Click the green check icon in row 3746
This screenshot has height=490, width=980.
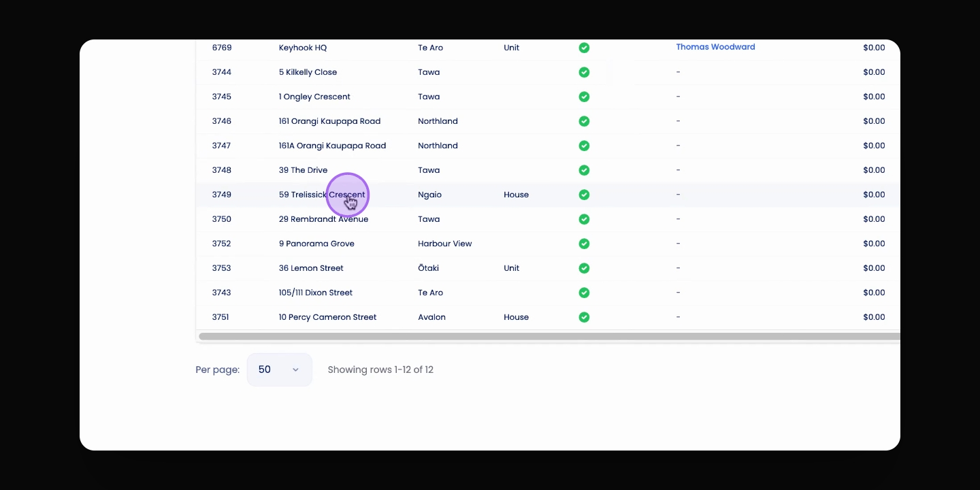(x=584, y=121)
